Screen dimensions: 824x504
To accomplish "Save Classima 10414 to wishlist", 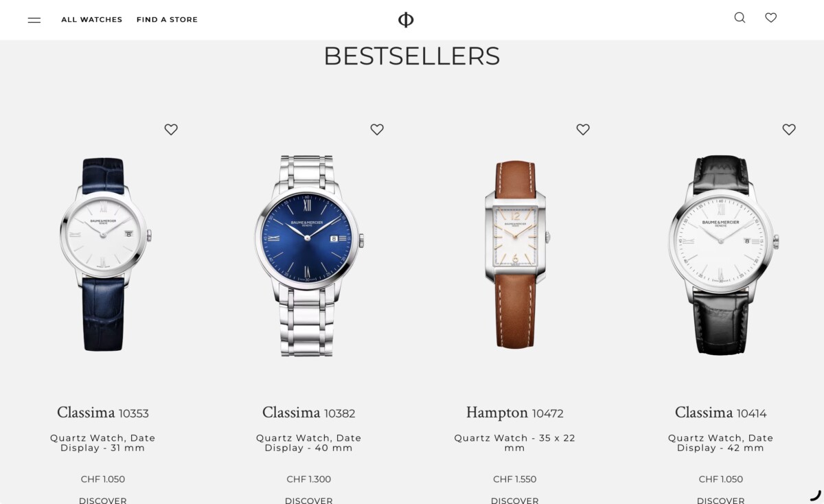I will tap(789, 129).
